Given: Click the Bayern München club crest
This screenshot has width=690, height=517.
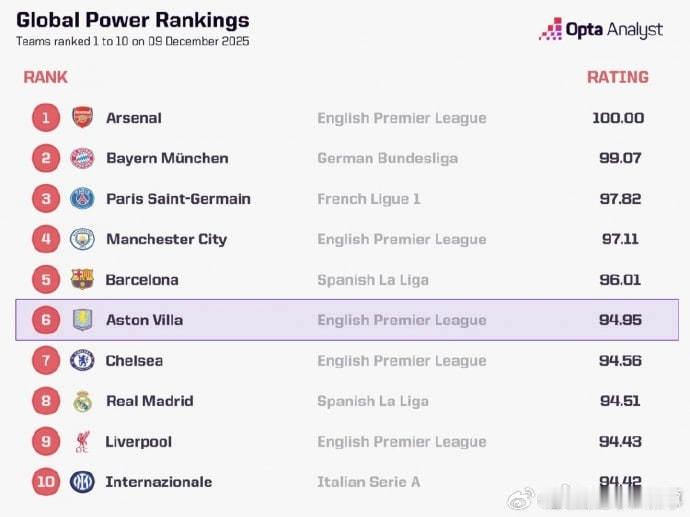Looking at the screenshot, I should pos(82,158).
